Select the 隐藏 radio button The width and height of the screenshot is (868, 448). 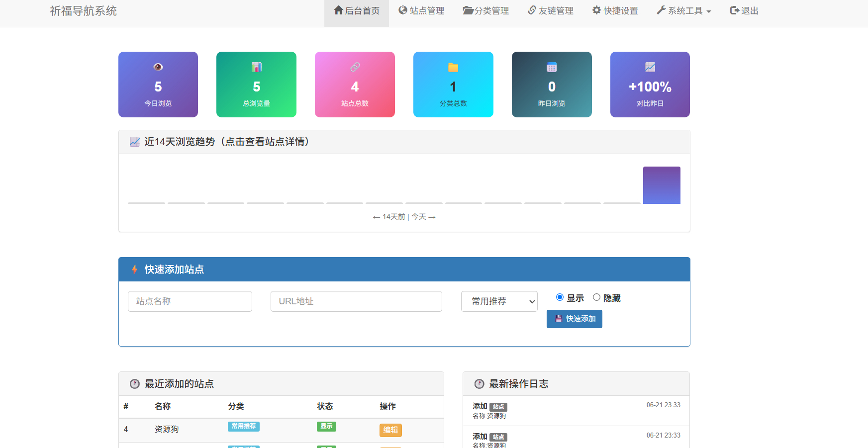(596, 297)
